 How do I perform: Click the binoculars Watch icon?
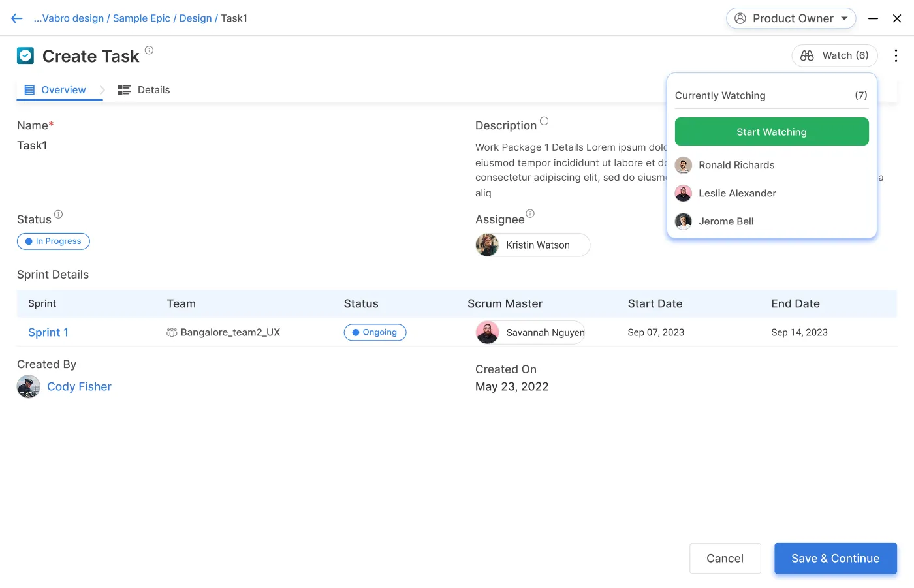pos(807,55)
